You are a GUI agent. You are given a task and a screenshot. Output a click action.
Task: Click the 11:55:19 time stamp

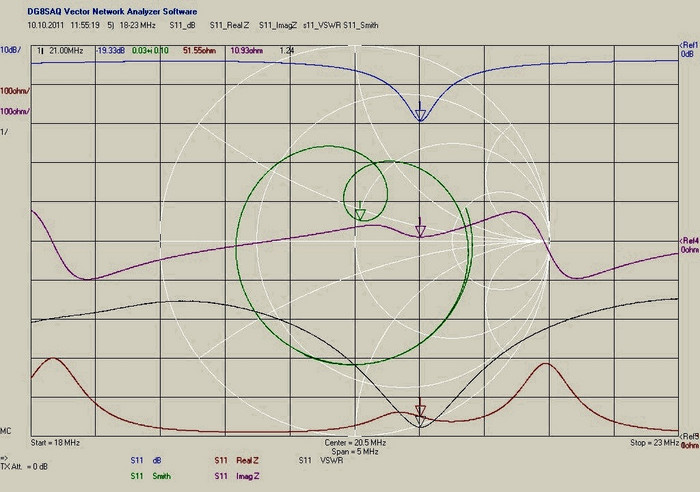pos(85,25)
